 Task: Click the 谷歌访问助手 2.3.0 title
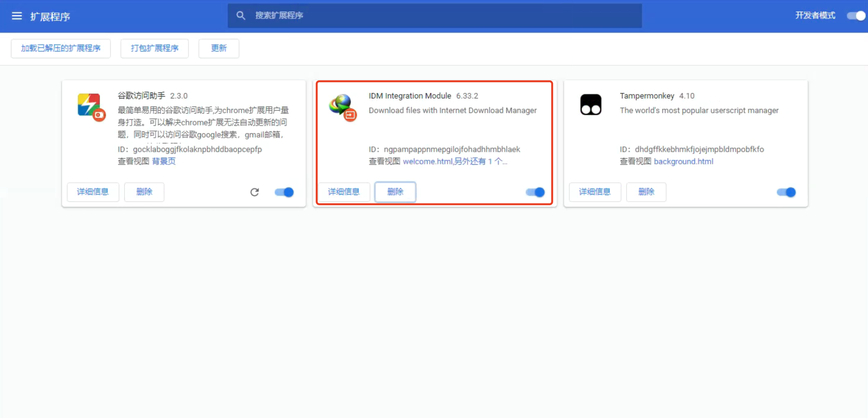pos(153,96)
